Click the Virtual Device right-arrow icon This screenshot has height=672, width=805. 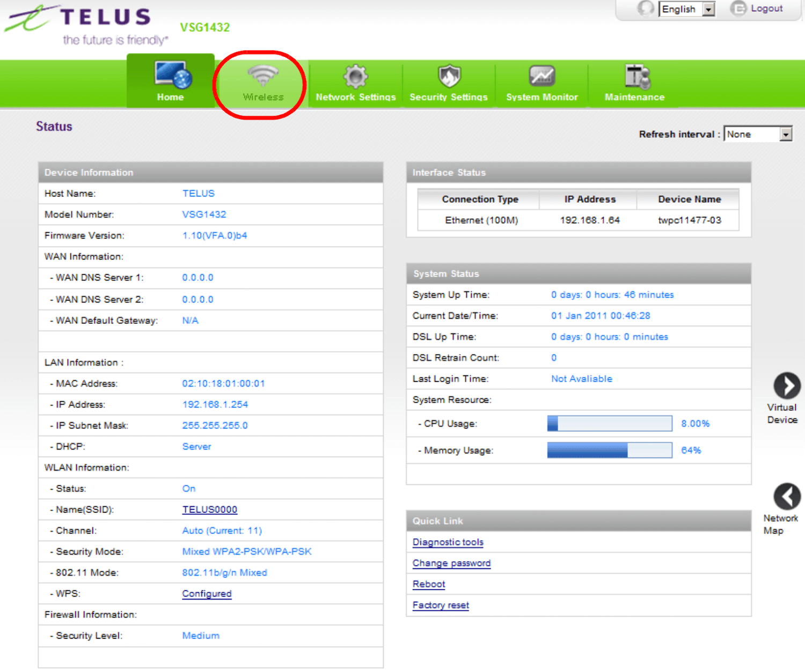[787, 386]
